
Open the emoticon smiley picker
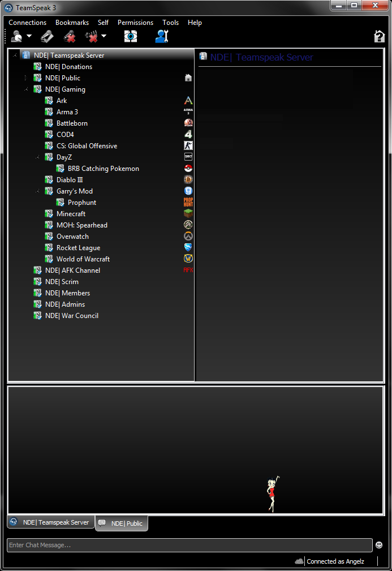pyautogui.click(x=379, y=545)
